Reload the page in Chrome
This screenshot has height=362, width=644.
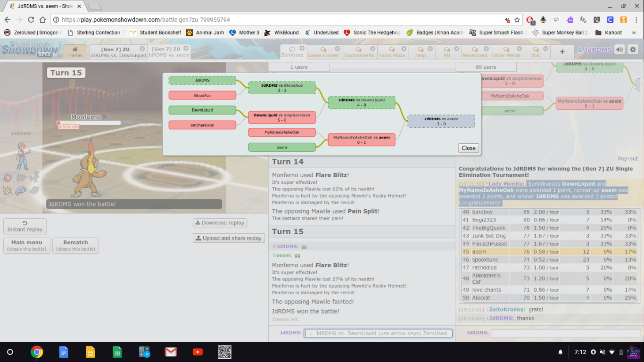pos(31,20)
